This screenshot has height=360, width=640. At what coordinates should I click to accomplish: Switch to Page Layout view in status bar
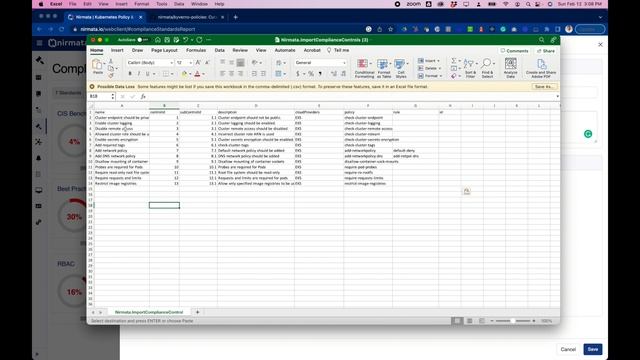470,321
